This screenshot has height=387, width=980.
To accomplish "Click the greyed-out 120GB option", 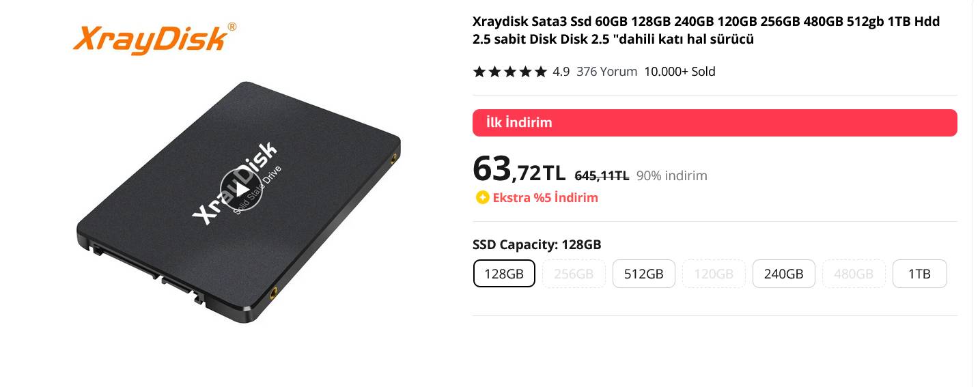I will coord(714,274).
